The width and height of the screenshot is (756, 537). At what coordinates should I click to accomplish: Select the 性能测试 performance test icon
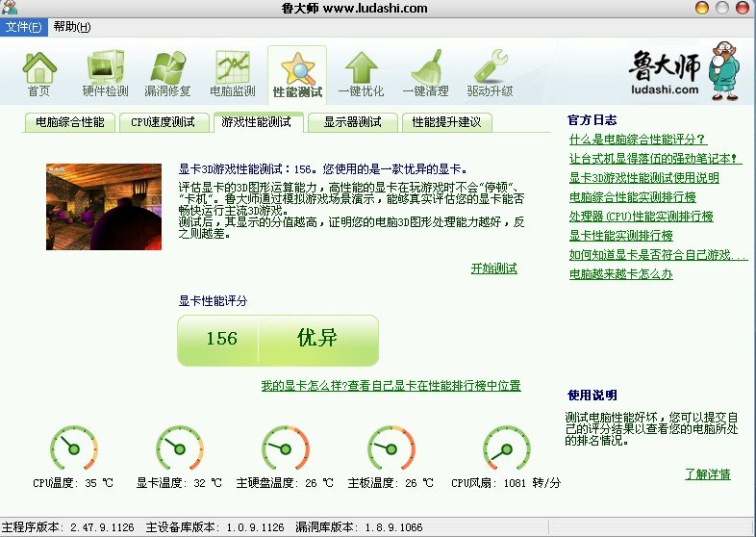(297, 74)
